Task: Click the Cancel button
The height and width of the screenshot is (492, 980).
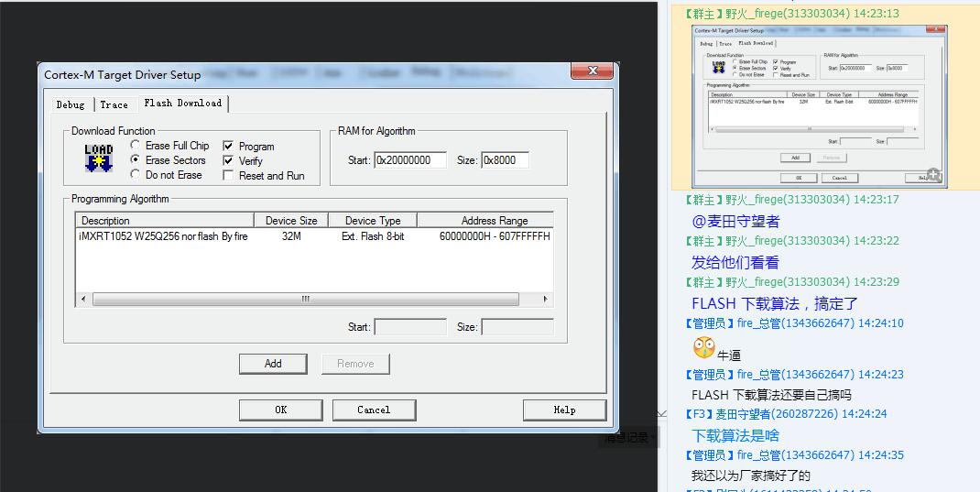Action: 374,410
